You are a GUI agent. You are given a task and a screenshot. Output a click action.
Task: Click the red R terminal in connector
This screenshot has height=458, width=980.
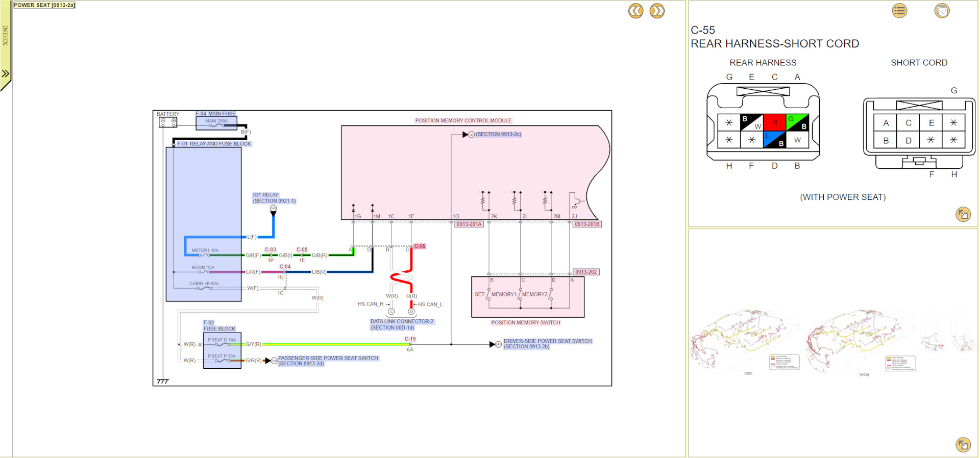(x=774, y=123)
